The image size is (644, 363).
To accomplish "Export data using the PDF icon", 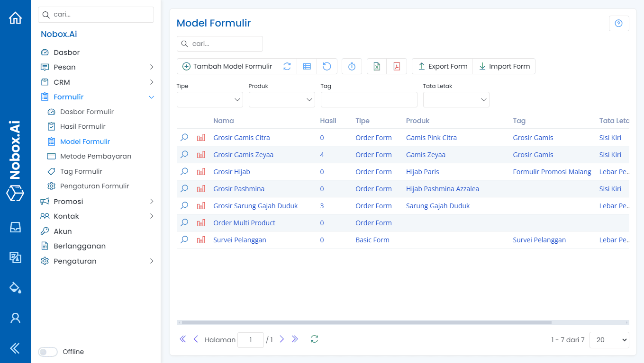I will pos(397,66).
